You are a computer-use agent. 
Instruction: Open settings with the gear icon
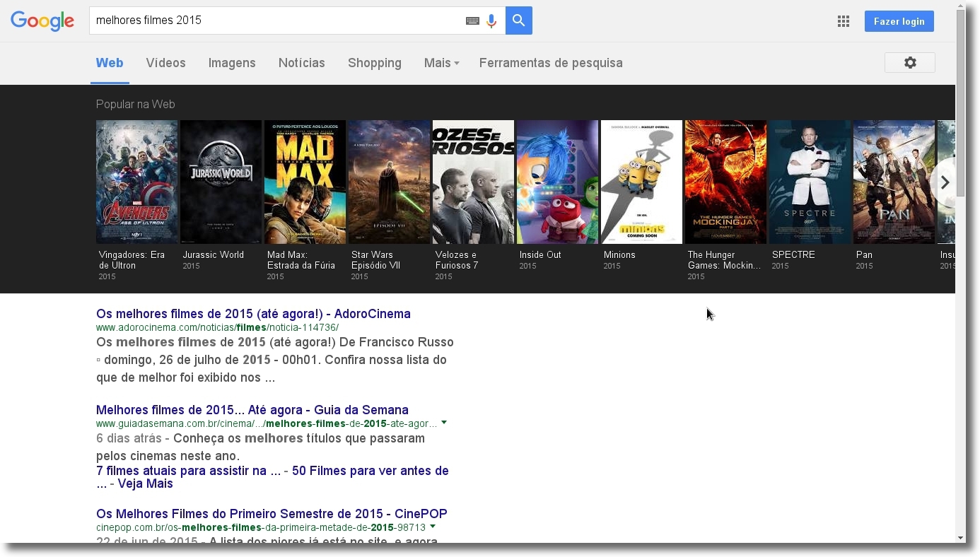910,62
